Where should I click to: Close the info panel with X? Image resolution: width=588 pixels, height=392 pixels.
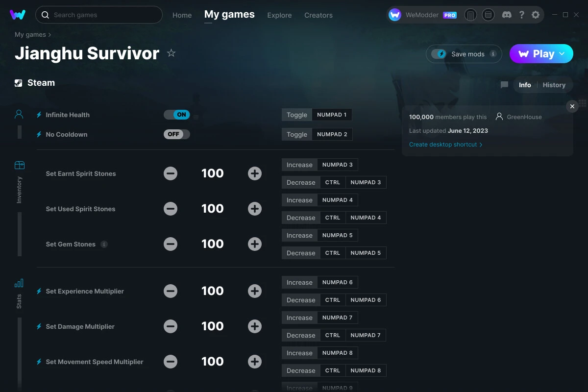tap(572, 106)
